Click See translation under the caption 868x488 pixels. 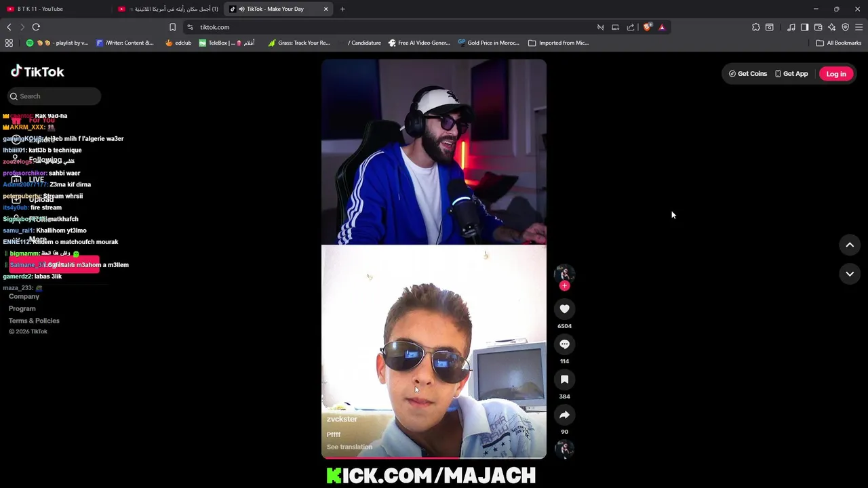tap(349, 447)
